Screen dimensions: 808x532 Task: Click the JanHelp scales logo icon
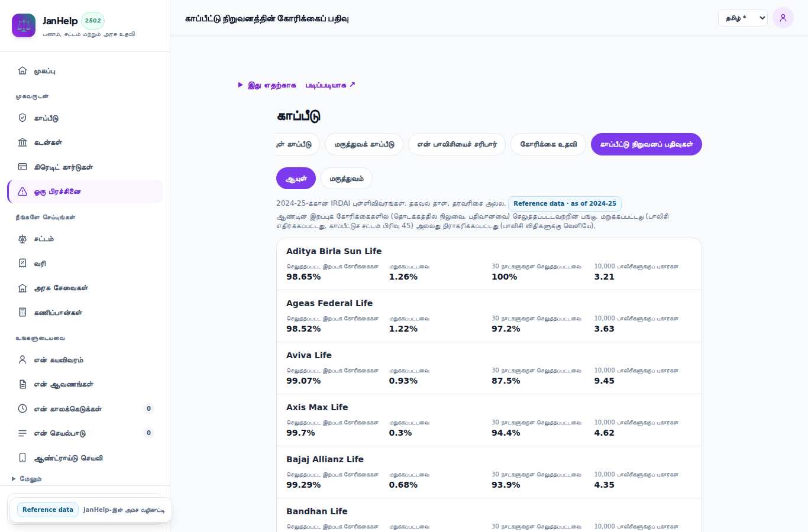[x=24, y=25]
